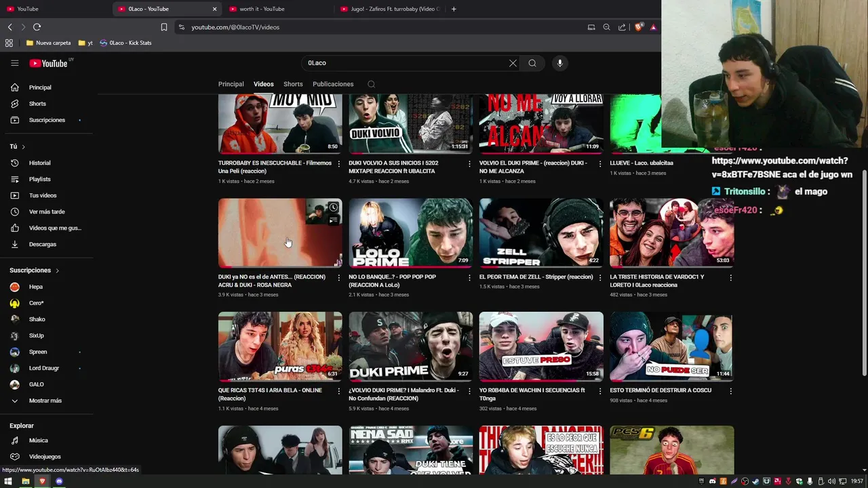The width and height of the screenshot is (868, 488).
Task: Open the ZELL STRIPPER video thumbnail
Action: [541, 232]
